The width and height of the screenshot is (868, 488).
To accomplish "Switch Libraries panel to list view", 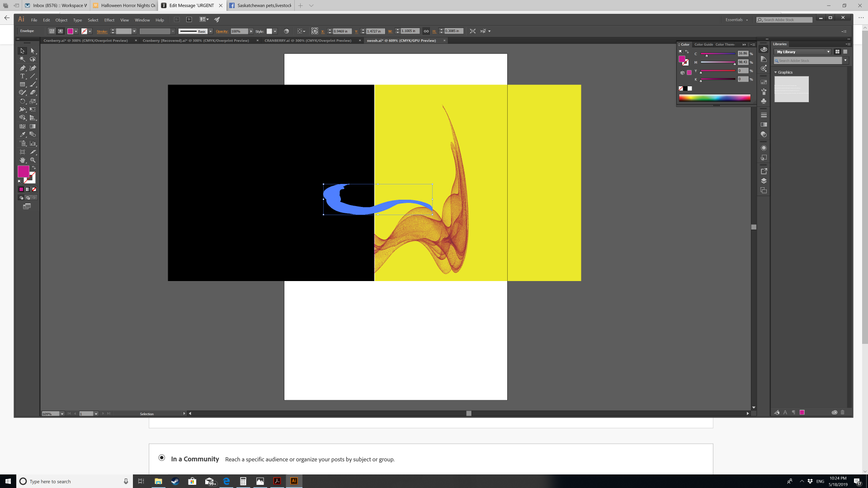I will [845, 52].
